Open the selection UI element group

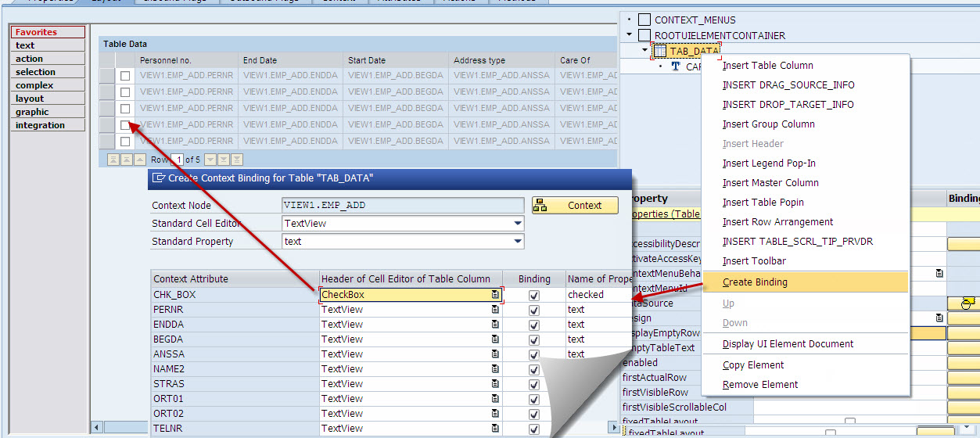pyautogui.click(x=48, y=72)
